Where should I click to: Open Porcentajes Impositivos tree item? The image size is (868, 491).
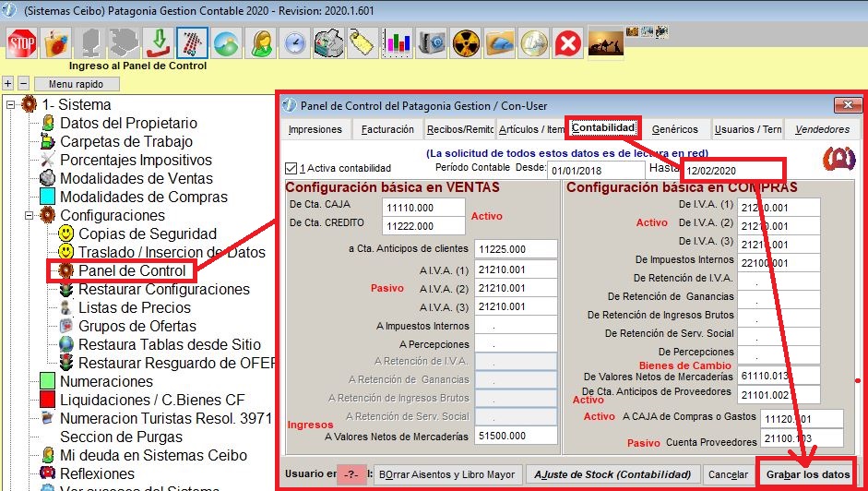click(136, 161)
